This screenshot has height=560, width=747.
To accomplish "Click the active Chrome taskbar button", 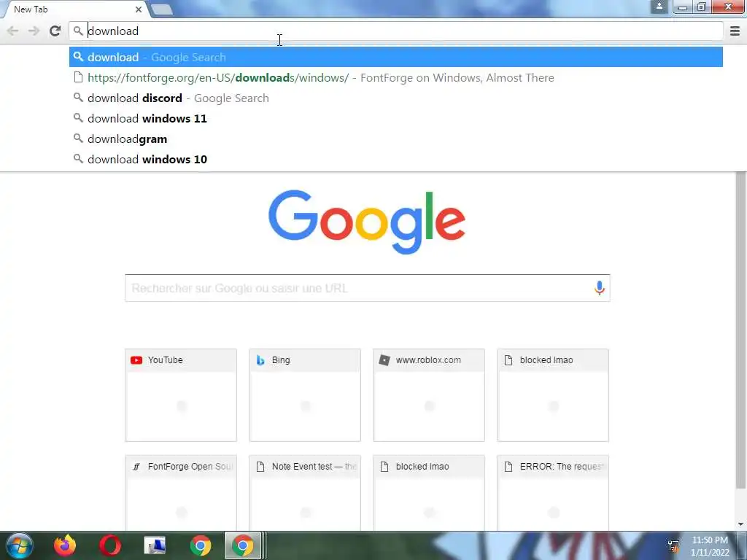I will pos(243,545).
